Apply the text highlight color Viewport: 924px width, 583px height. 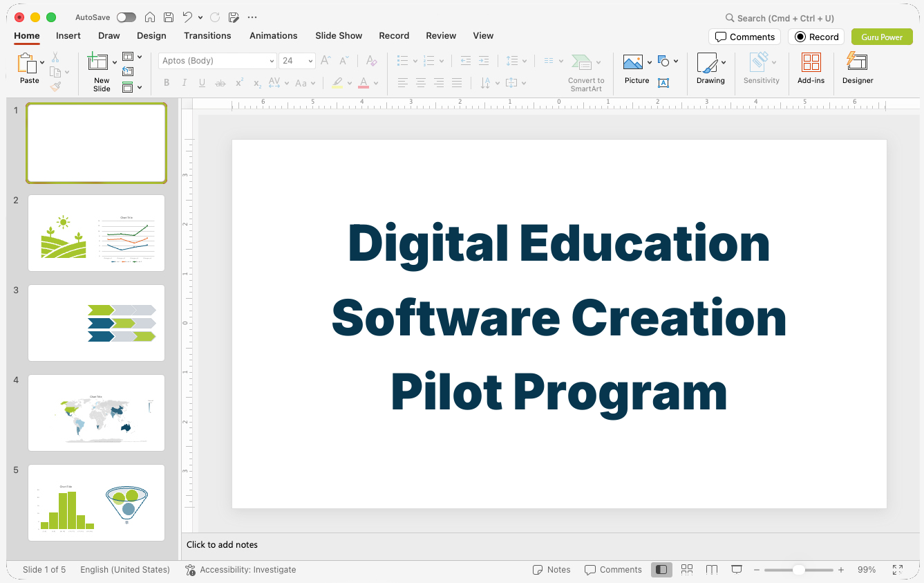coord(337,83)
